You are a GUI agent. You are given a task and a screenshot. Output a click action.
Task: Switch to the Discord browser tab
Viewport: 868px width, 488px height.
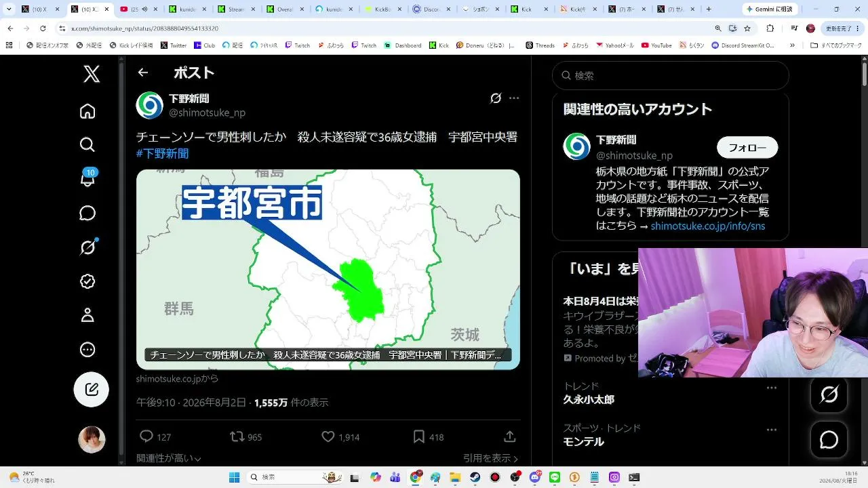tap(432, 9)
